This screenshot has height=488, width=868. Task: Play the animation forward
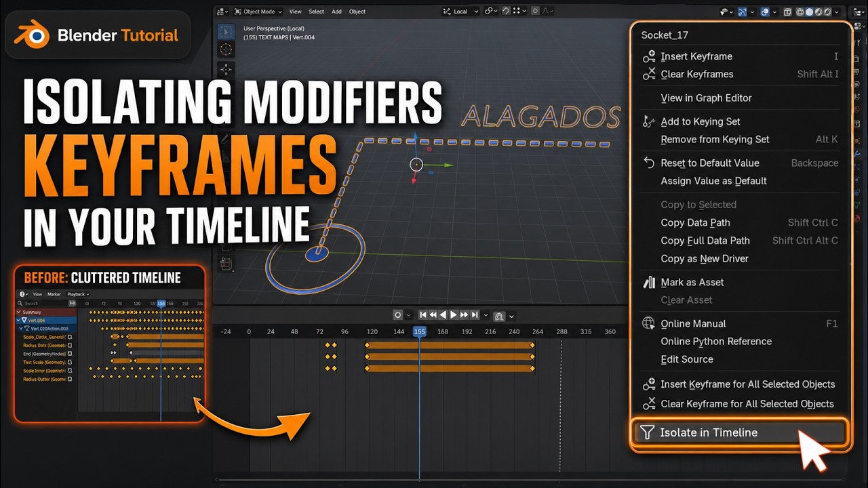tap(454, 314)
